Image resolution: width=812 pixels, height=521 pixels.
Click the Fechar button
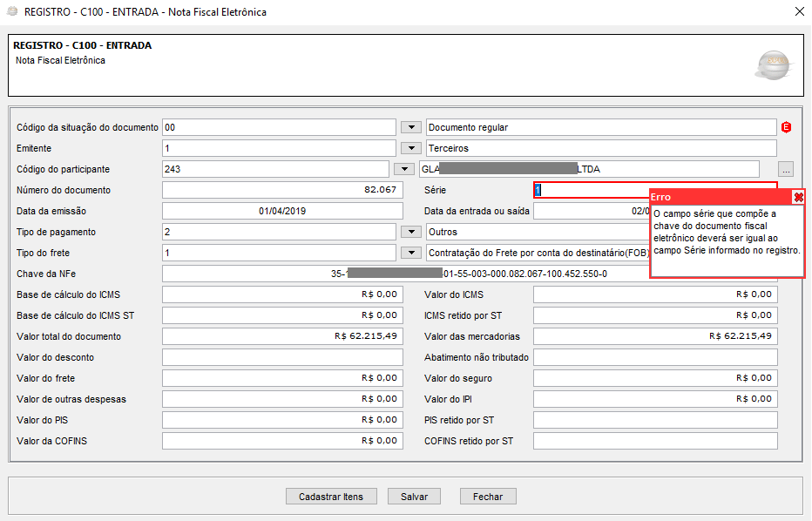tap(488, 497)
